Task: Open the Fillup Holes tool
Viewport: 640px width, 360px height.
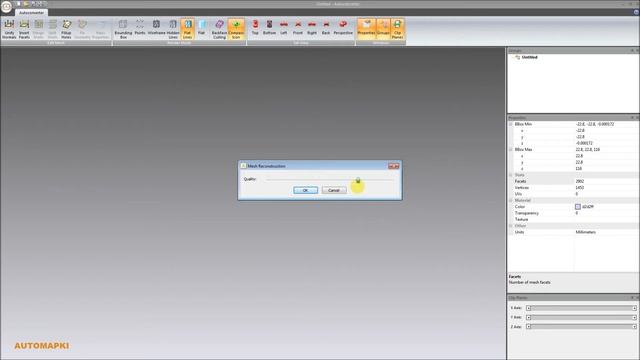Action: [66, 29]
